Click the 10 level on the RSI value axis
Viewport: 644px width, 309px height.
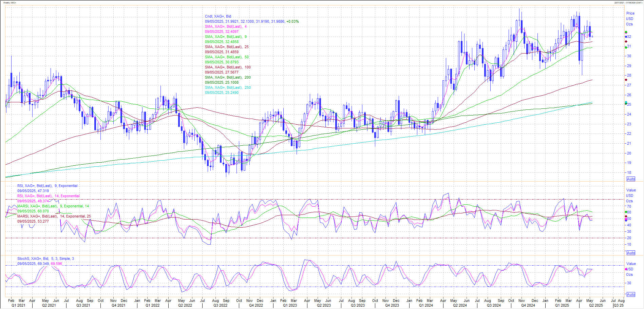click(629, 244)
